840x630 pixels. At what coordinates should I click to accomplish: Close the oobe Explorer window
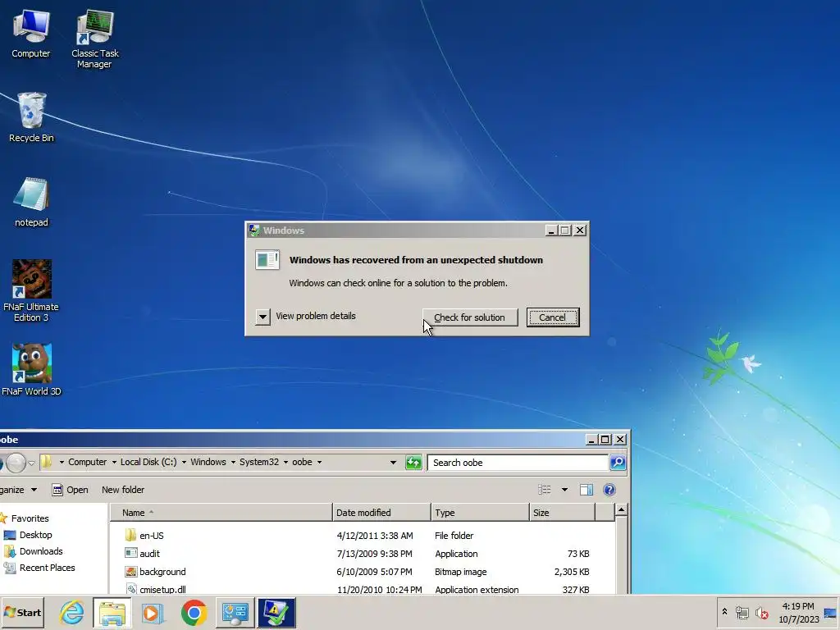click(620, 440)
